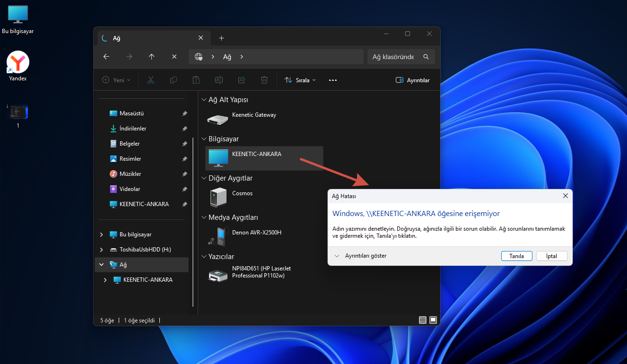Open the three-dot more options menu

(332, 80)
